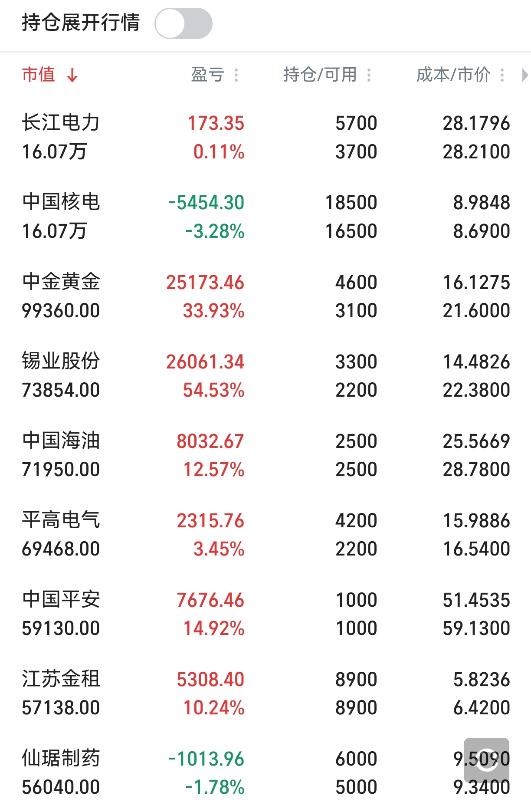The width and height of the screenshot is (531, 812).
Task: Open the 持仓/可用 column options dots
Action: [369, 75]
